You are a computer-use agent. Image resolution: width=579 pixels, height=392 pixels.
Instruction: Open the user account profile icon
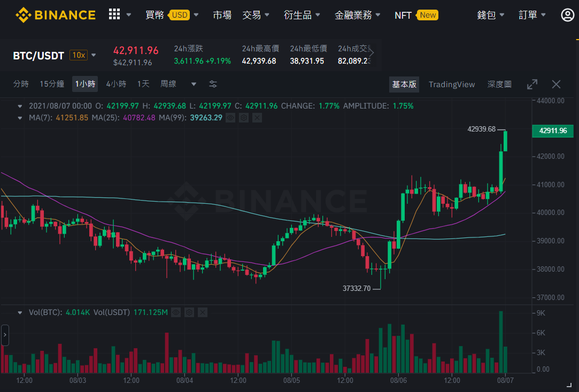click(x=567, y=15)
